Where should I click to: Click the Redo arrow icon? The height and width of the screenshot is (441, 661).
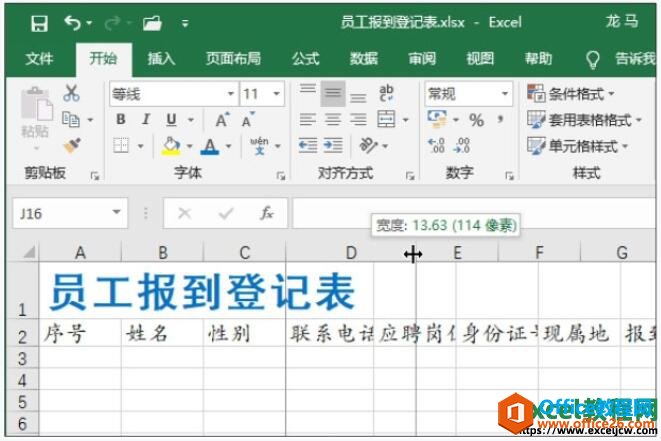[113, 23]
